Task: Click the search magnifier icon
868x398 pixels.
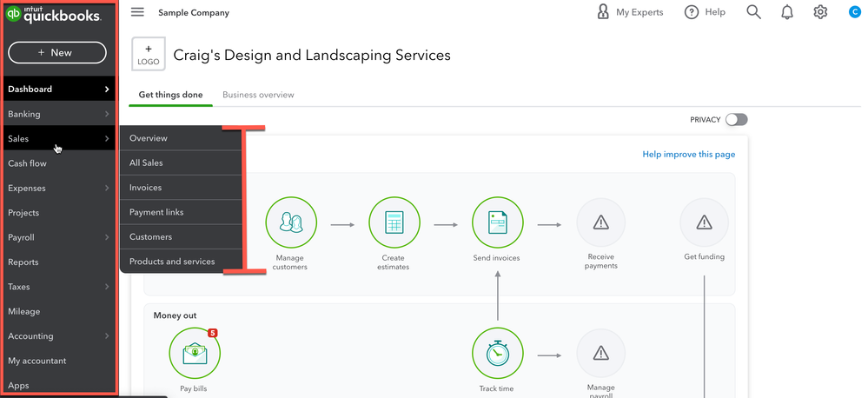Action: [753, 12]
